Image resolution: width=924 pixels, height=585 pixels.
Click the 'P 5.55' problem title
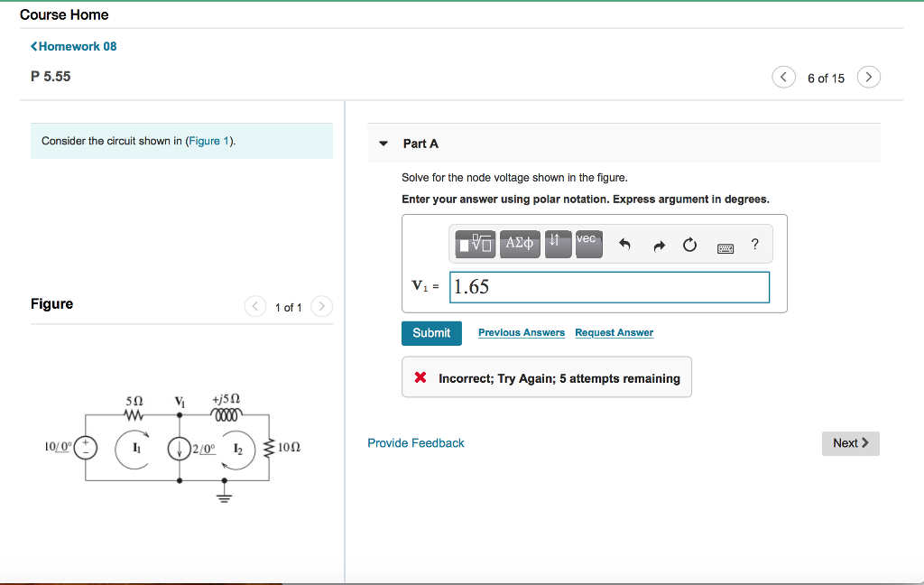point(51,77)
